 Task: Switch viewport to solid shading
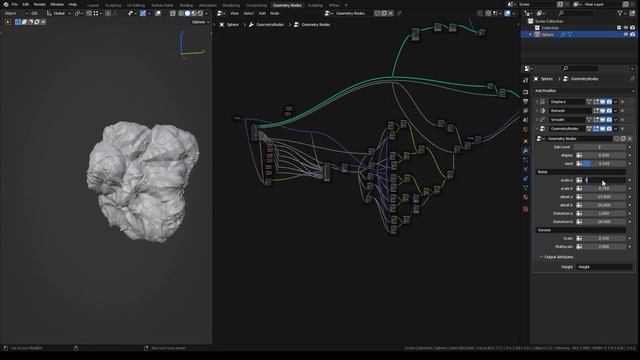[x=187, y=13]
